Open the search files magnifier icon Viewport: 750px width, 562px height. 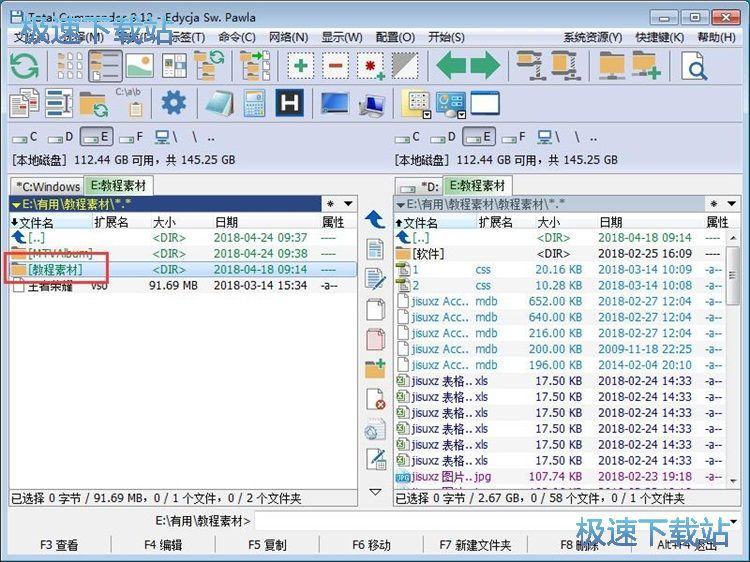pyautogui.click(x=695, y=66)
